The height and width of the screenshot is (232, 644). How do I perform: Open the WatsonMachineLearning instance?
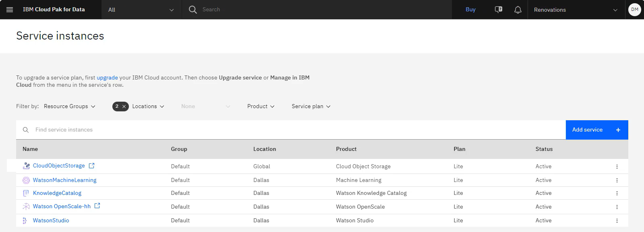click(64, 180)
